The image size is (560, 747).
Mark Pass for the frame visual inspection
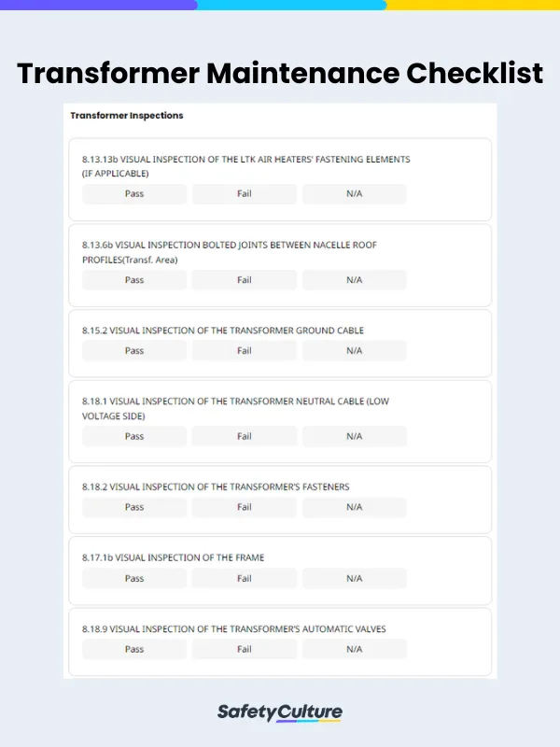tap(133, 578)
